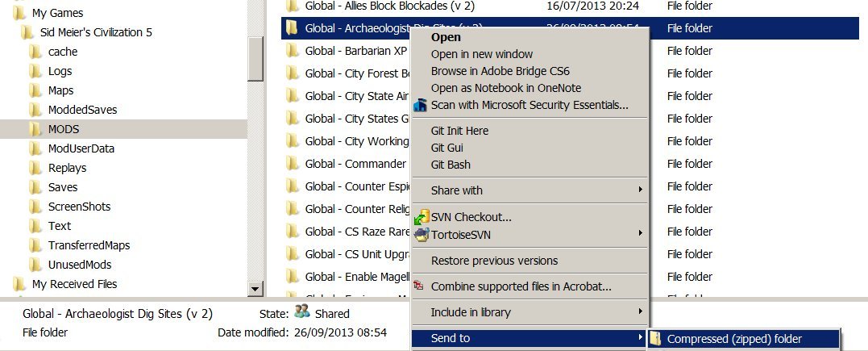Select the Global - CS Raze Rare folder
Viewport: 868px width, 351px height.
[x=357, y=232]
